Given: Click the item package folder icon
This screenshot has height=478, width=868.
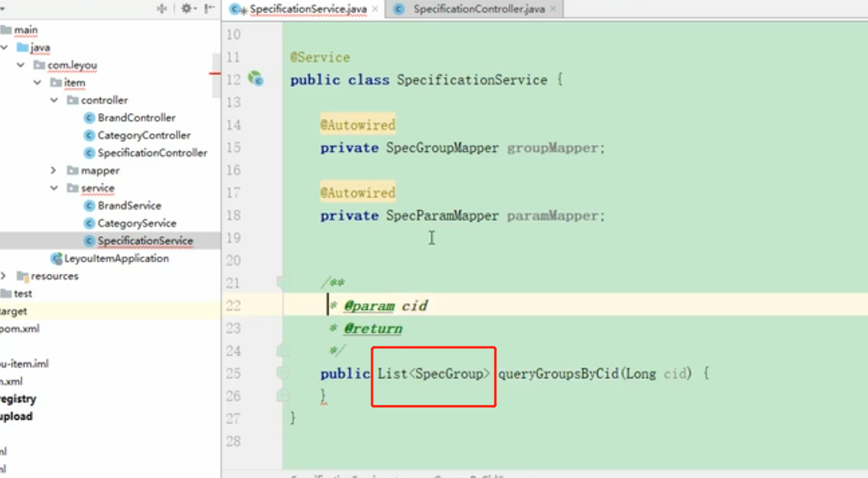Looking at the screenshot, I should click(x=56, y=83).
